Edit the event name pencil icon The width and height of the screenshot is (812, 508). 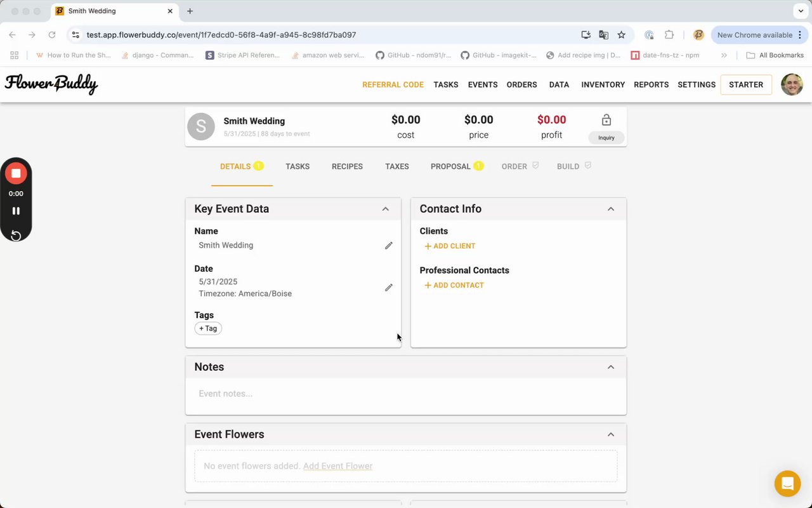(x=389, y=246)
